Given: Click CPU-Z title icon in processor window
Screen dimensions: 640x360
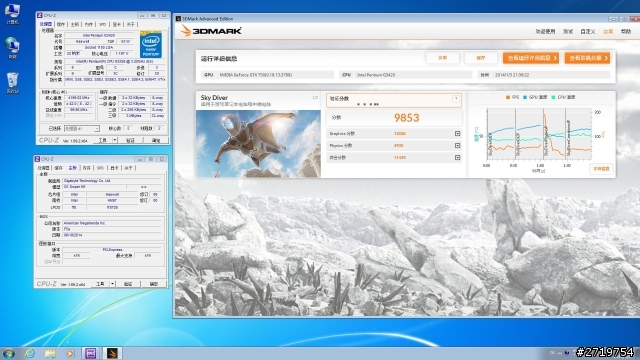Looking at the screenshot, I should 40,15.
